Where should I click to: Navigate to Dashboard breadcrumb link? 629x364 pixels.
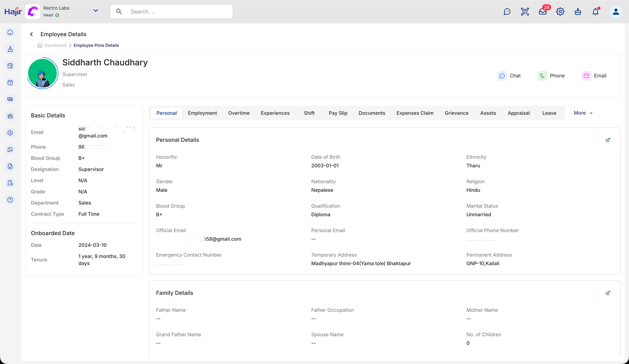point(55,45)
